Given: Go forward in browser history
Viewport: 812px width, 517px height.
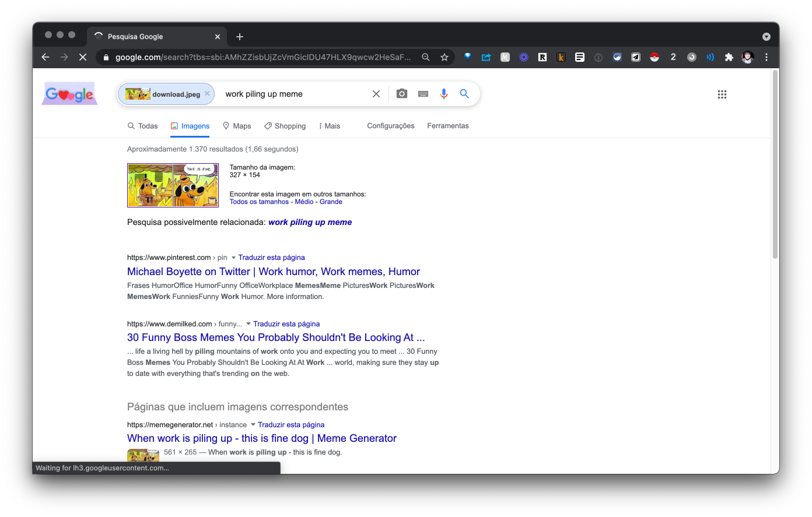Looking at the screenshot, I should pos(64,57).
